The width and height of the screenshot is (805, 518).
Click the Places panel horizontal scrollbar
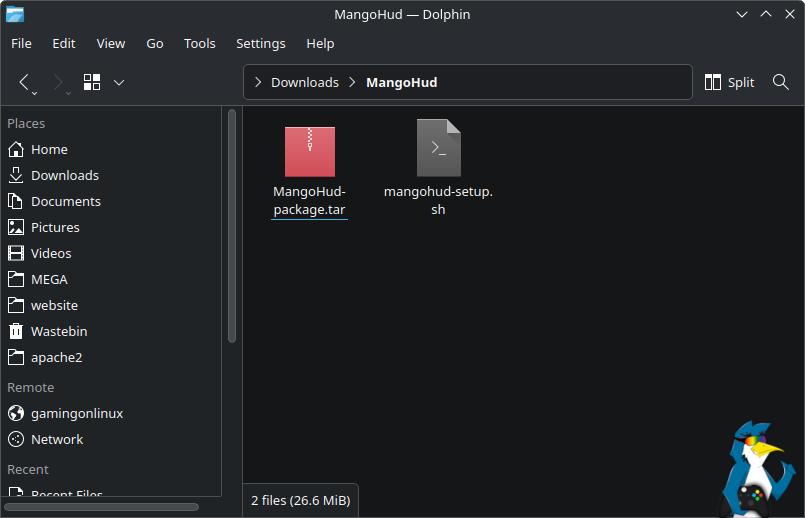(x=100, y=507)
